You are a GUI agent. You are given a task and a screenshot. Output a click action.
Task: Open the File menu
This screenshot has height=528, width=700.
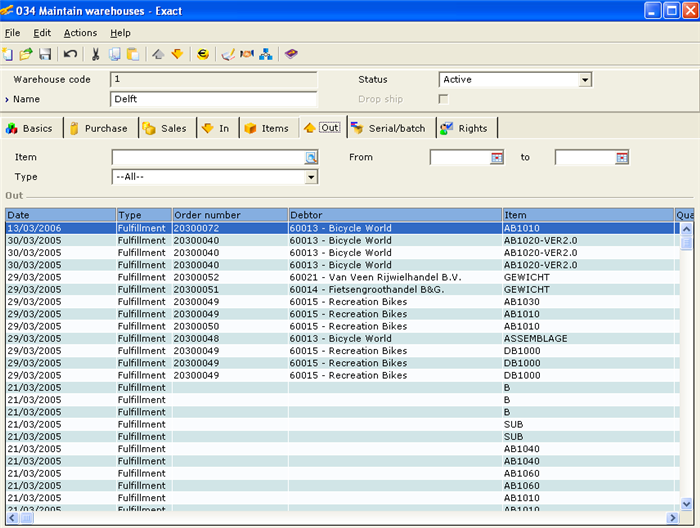pos(12,33)
